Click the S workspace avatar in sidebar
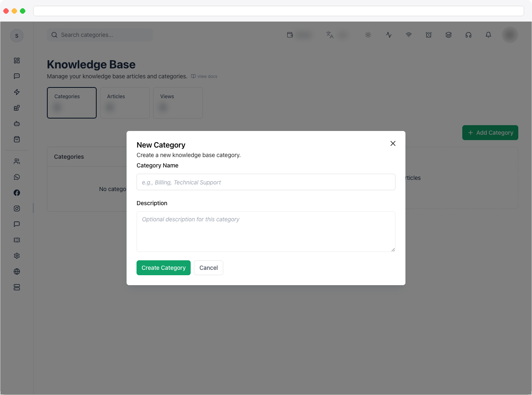This screenshot has width=532, height=395. pos(17,36)
